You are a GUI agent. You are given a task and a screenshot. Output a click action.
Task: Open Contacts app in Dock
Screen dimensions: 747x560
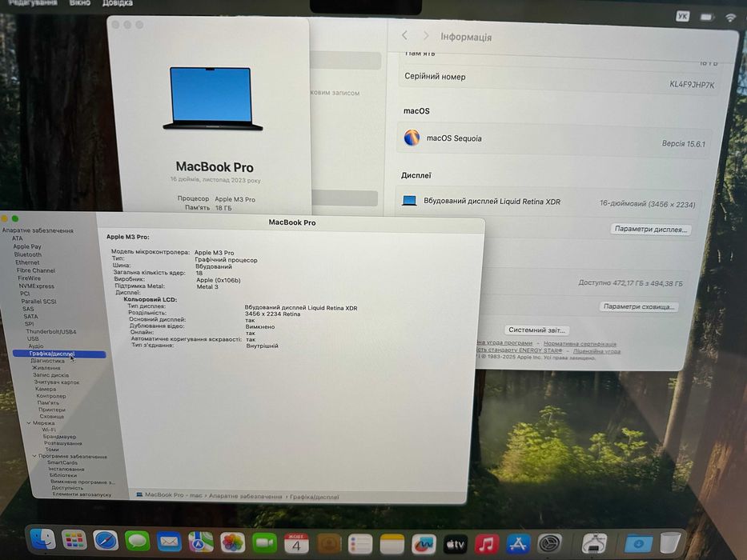pos(329,544)
